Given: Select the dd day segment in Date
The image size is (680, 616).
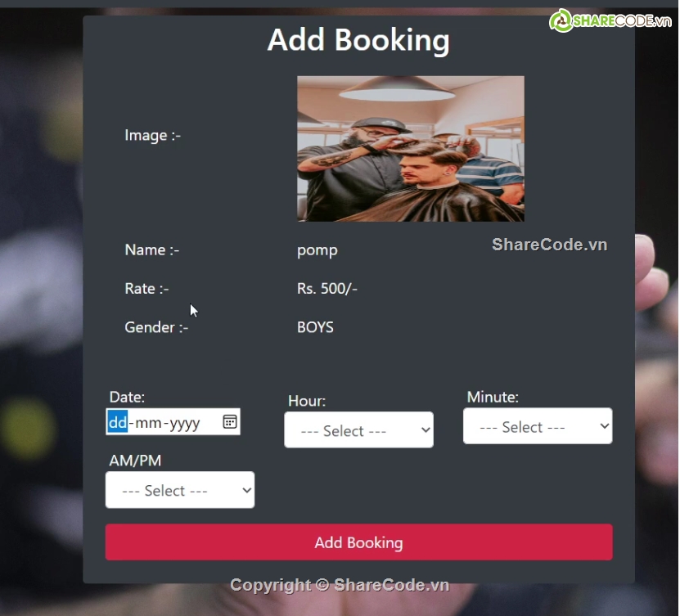Looking at the screenshot, I should point(118,422).
